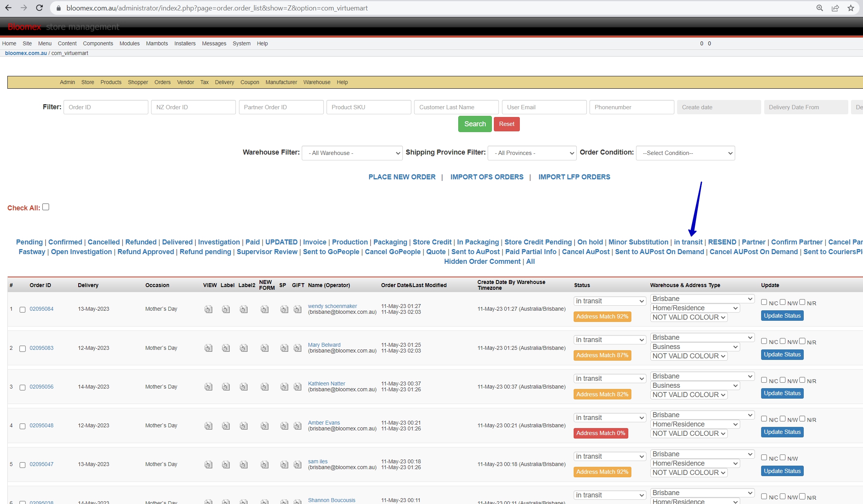This screenshot has height=504, width=863.
Task: Open NOT VALID COLOUR dropdown for order 02095048
Action: point(689,433)
